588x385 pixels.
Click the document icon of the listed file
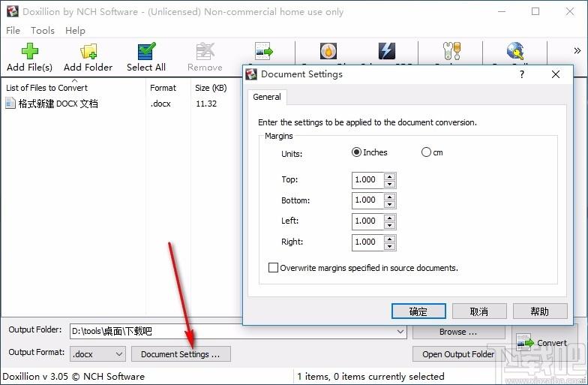click(x=10, y=104)
